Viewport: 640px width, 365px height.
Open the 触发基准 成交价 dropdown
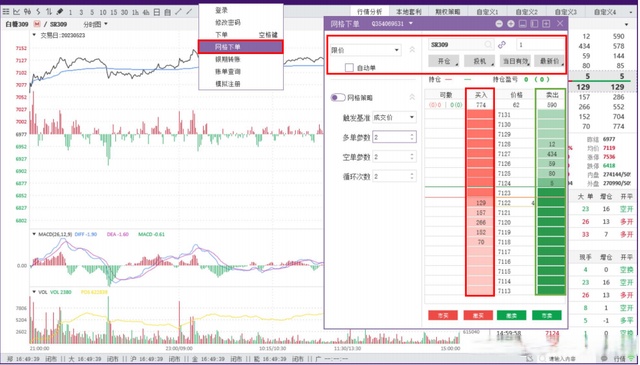pos(394,118)
